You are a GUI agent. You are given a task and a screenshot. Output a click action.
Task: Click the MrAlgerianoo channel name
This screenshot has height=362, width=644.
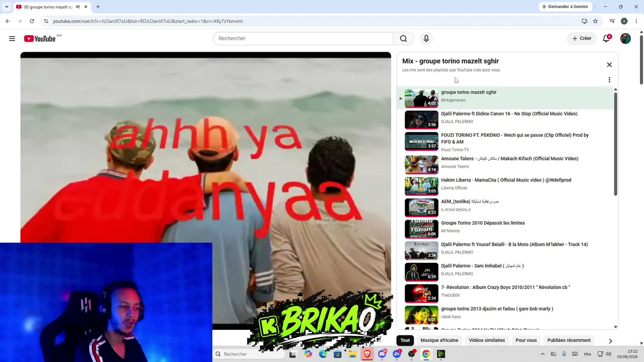(x=453, y=101)
